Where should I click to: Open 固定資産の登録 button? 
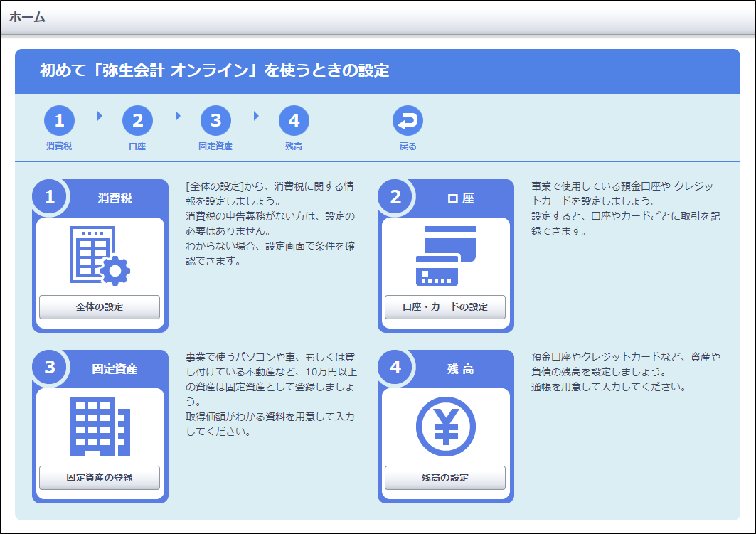click(100, 478)
